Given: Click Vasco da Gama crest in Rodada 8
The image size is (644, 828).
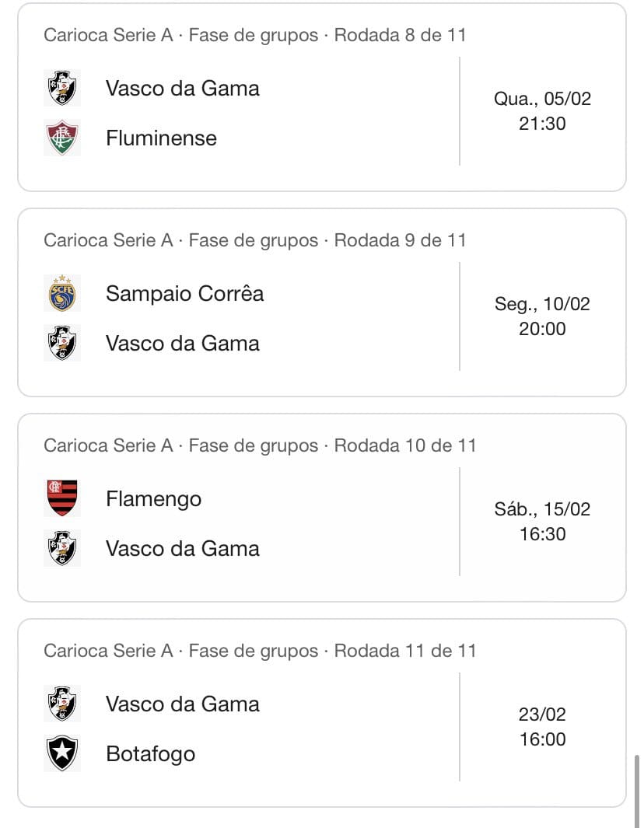Looking at the screenshot, I should tap(62, 88).
